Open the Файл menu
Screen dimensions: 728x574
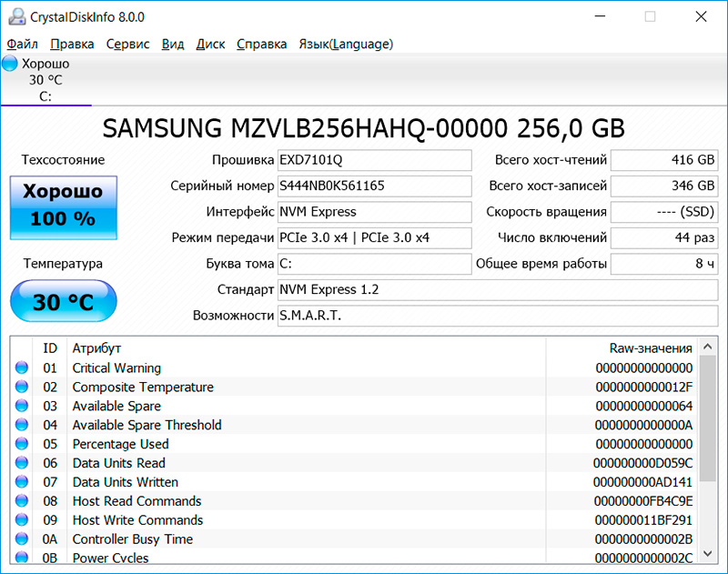22,44
